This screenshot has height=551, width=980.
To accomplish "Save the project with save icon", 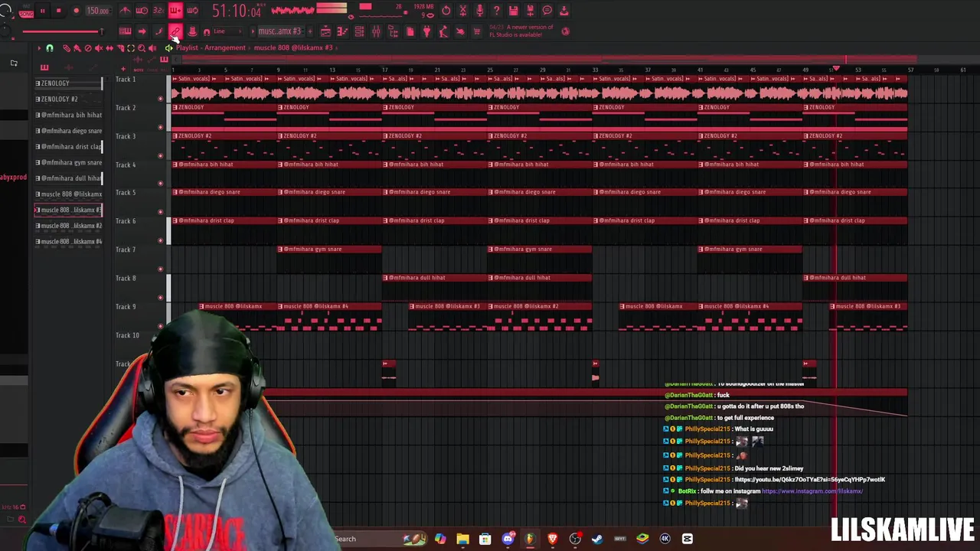I will (x=514, y=11).
